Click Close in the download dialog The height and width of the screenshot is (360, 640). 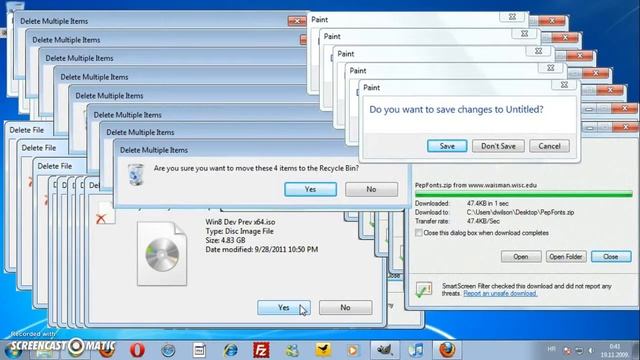(x=611, y=256)
